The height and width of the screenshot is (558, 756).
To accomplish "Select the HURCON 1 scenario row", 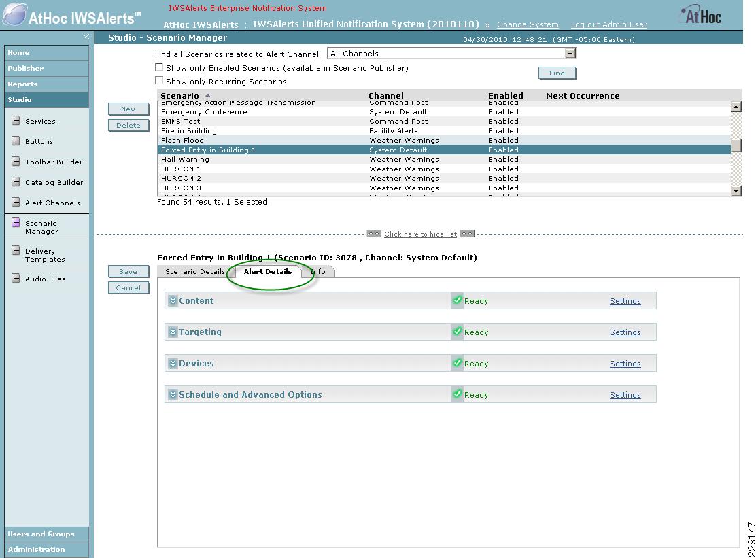I will click(444, 169).
